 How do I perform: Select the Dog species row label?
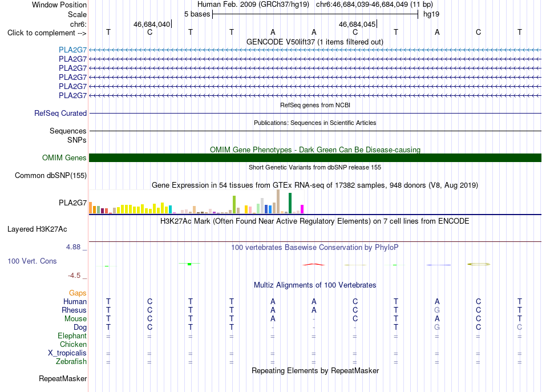pos(80,328)
